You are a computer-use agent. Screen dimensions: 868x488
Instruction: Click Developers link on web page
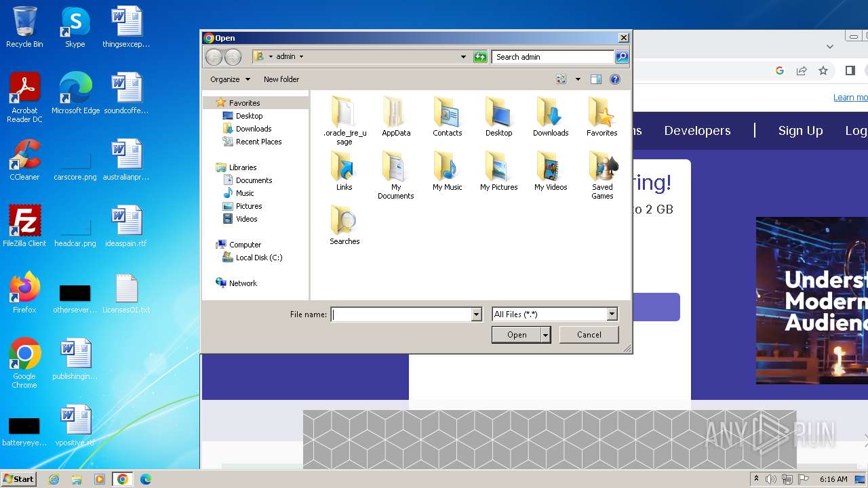click(x=697, y=131)
